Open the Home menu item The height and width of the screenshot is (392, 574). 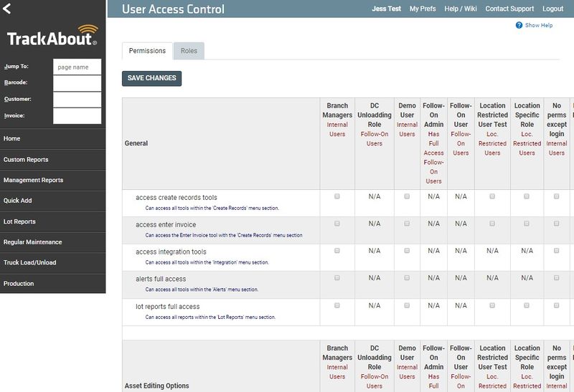tap(52, 138)
